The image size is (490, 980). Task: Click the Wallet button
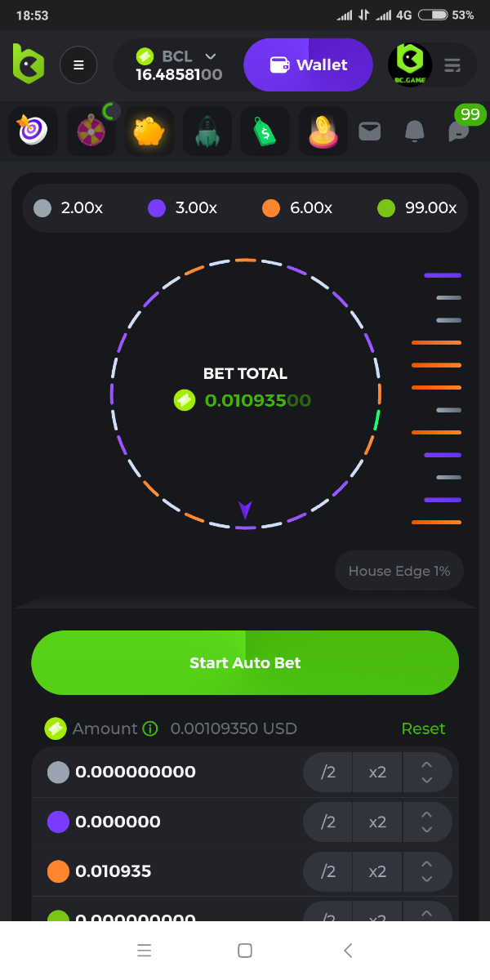[x=309, y=65]
